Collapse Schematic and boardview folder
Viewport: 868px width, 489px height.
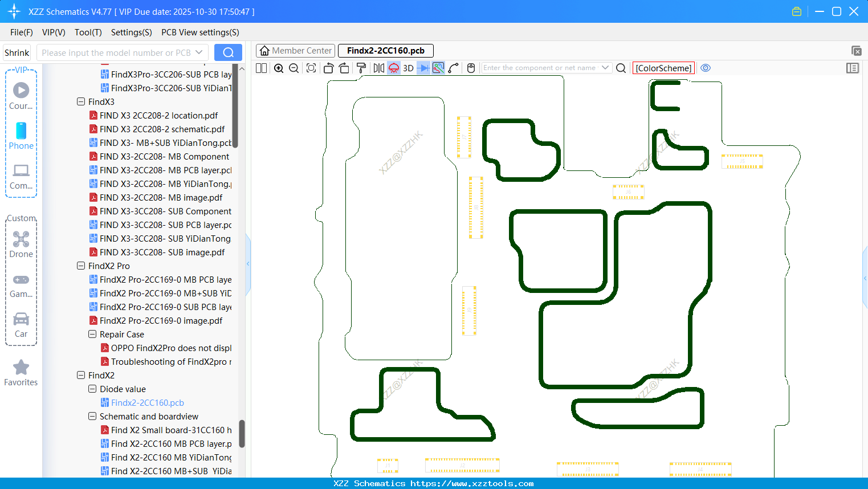92,417
